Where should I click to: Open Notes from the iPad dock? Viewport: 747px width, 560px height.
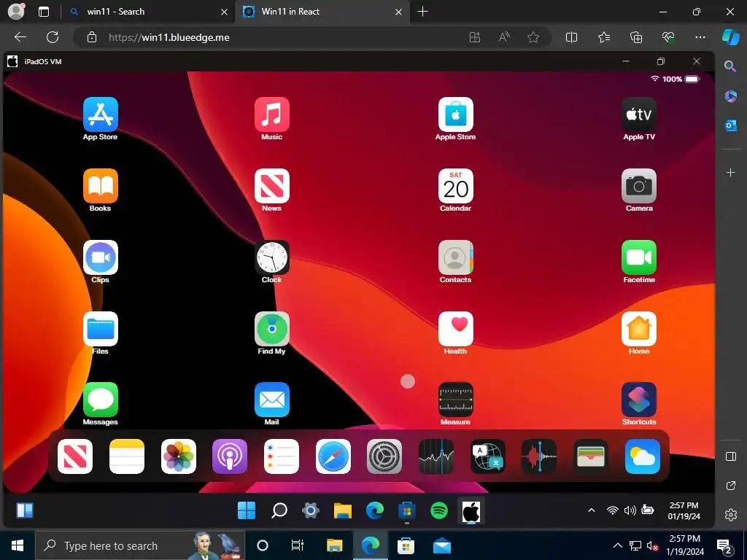[x=127, y=456]
